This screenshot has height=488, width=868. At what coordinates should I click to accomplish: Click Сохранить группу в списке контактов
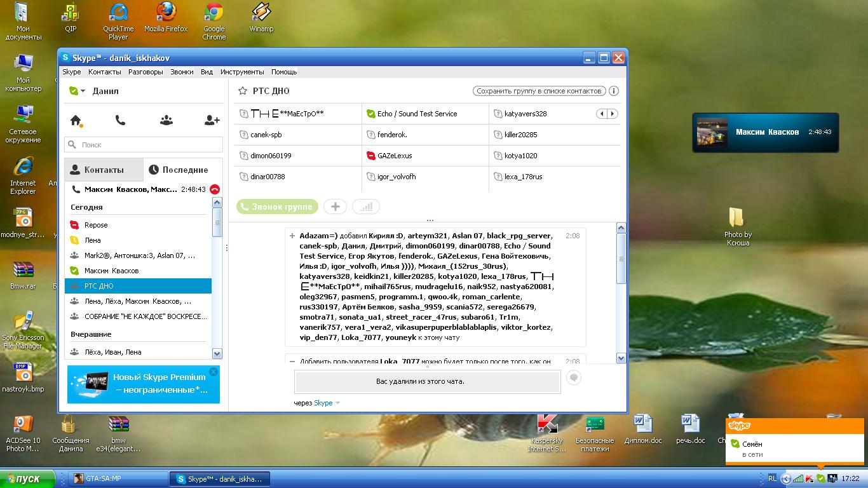539,91
